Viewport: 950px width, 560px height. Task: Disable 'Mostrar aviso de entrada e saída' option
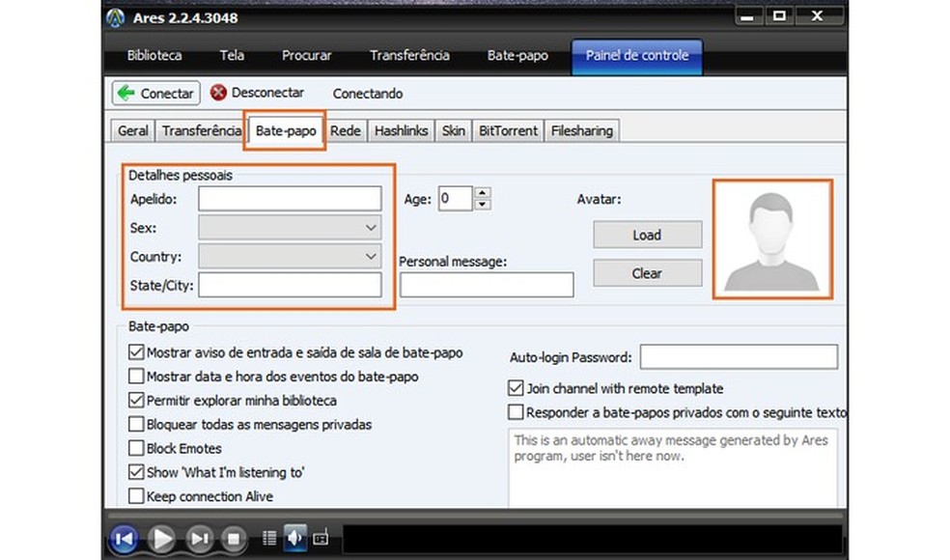click(x=136, y=352)
